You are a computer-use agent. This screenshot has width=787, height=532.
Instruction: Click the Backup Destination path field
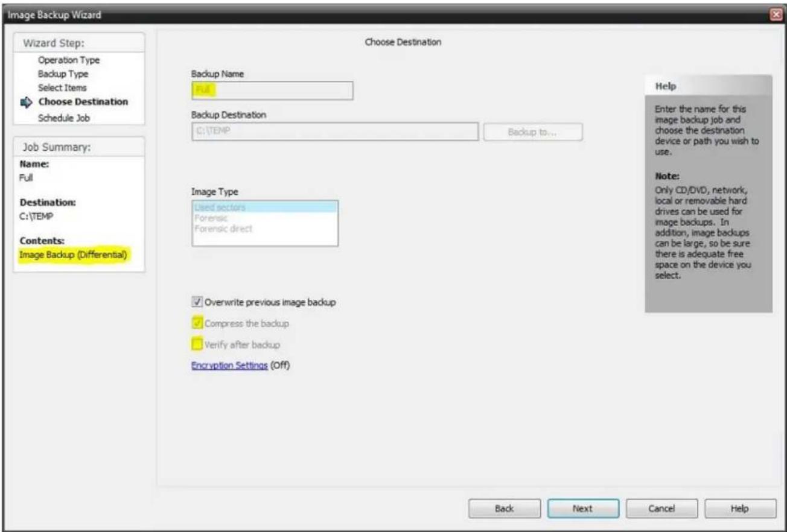tap(335, 133)
